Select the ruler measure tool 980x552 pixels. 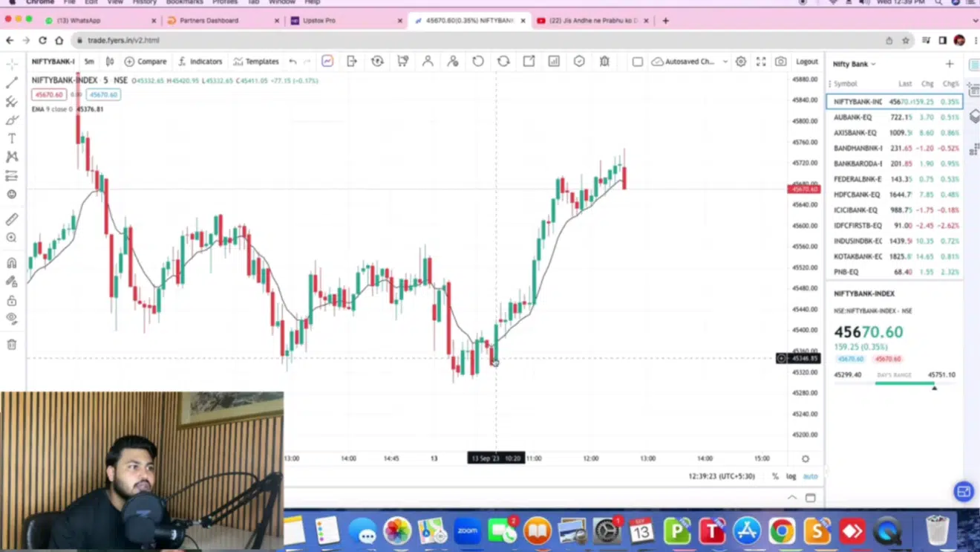12,219
